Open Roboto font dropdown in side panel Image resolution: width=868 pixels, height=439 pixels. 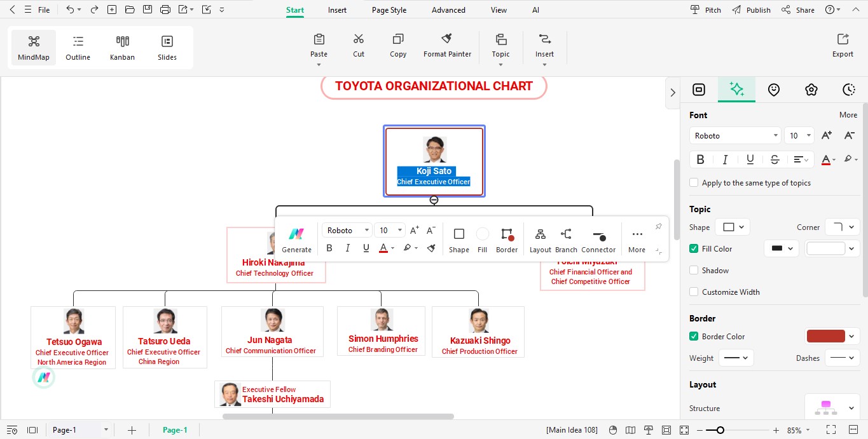(x=734, y=135)
